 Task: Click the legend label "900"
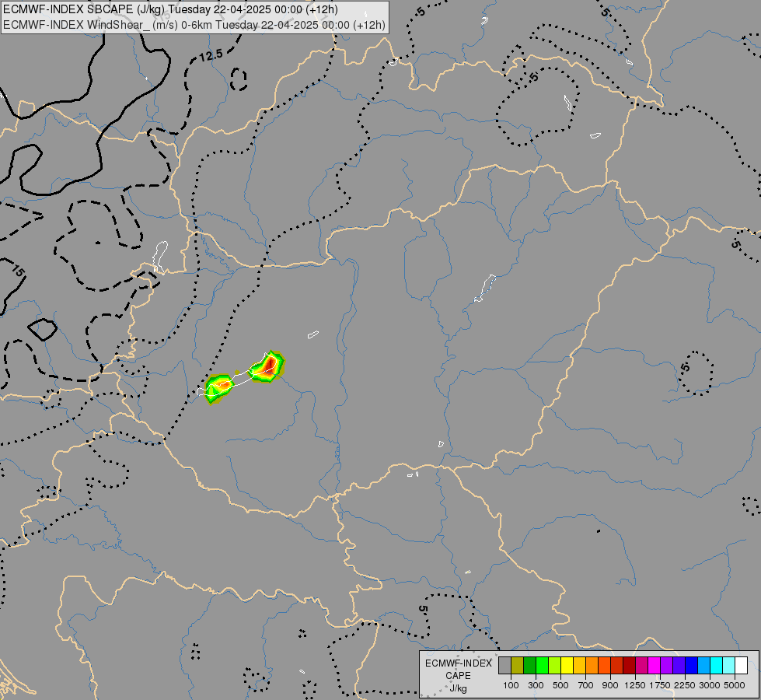(x=610, y=685)
